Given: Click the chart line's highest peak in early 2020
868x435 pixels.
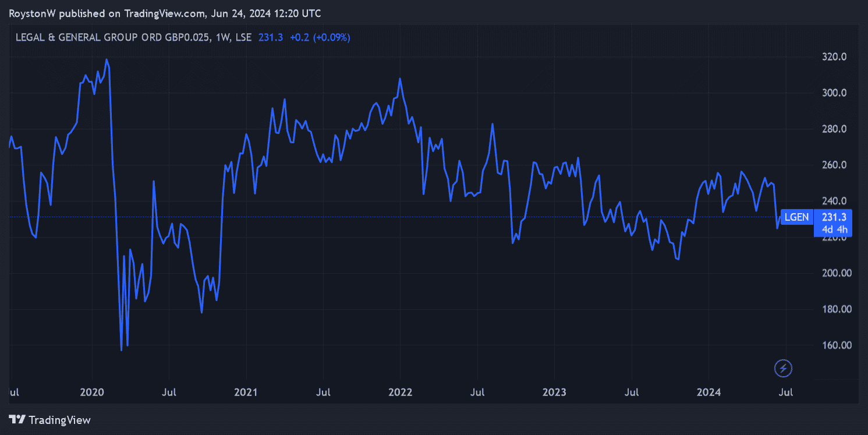Looking at the screenshot, I should [106, 59].
